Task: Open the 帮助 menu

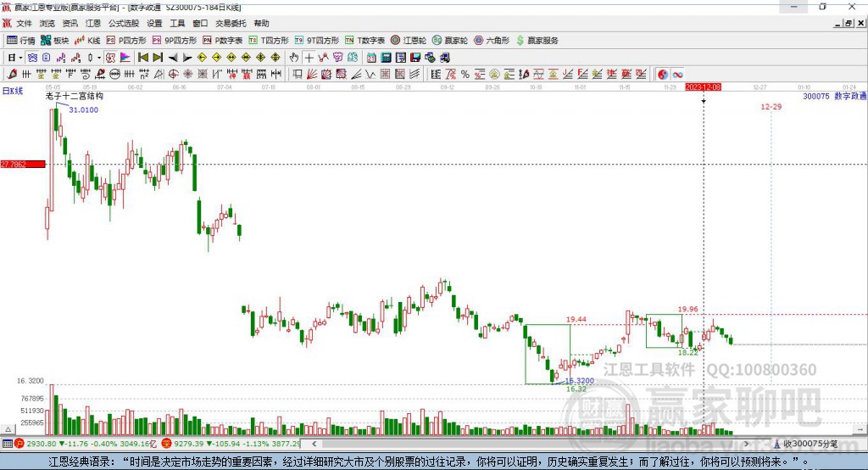Action: coord(261,23)
